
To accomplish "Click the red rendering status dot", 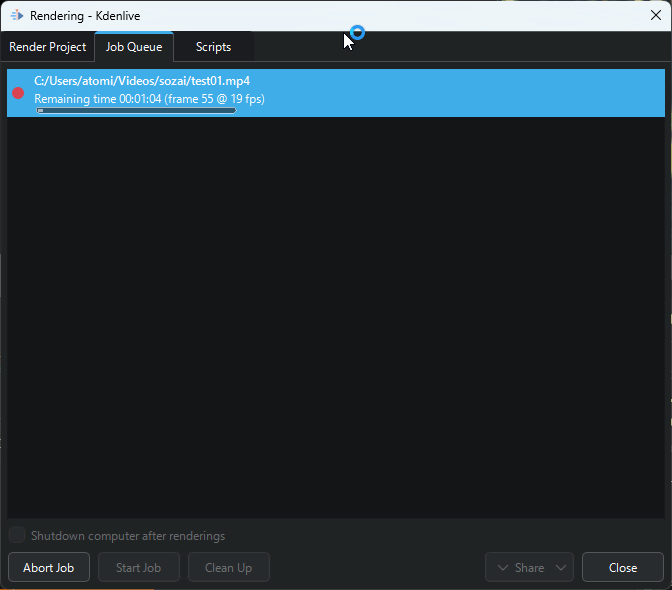I will 18,93.
